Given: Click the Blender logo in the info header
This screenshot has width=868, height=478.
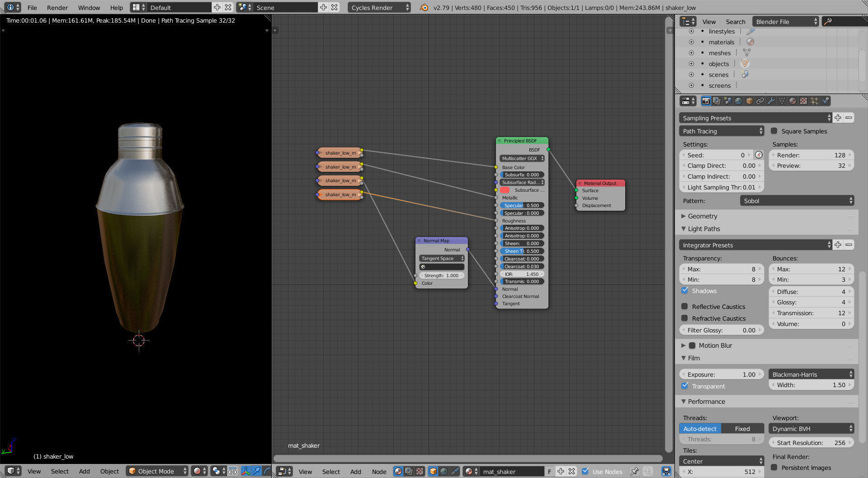Looking at the screenshot, I should pos(424,8).
